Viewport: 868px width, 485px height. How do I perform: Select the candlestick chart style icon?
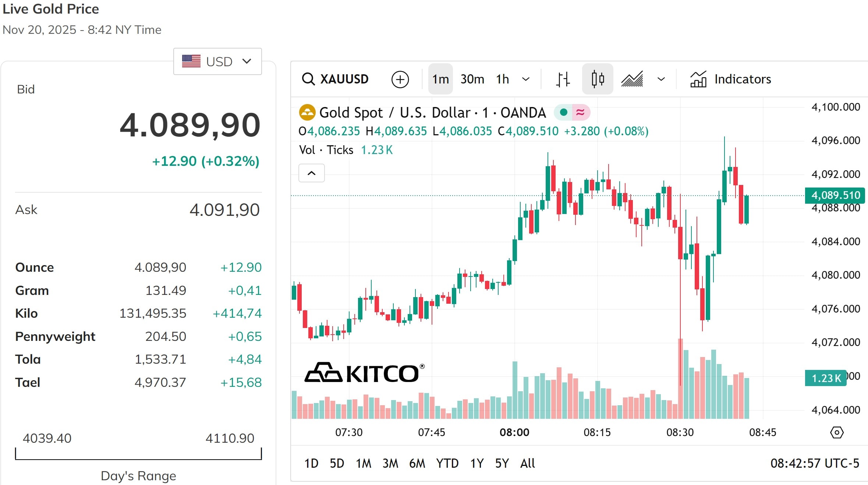pyautogui.click(x=597, y=79)
